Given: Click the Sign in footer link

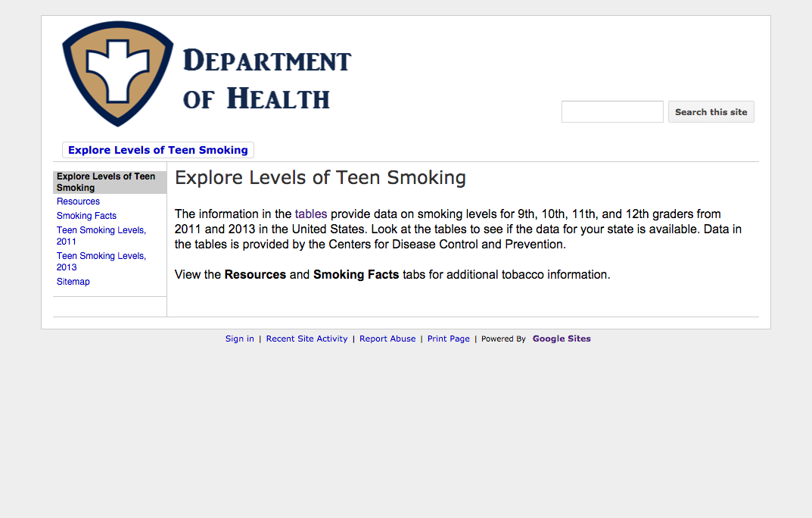Looking at the screenshot, I should pyautogui.click(x=240, y=339).
